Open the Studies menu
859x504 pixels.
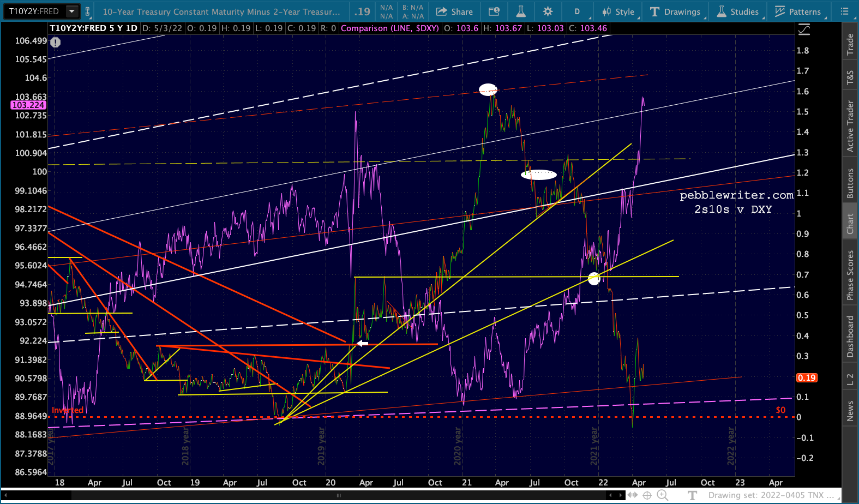[x=737, y=11]
